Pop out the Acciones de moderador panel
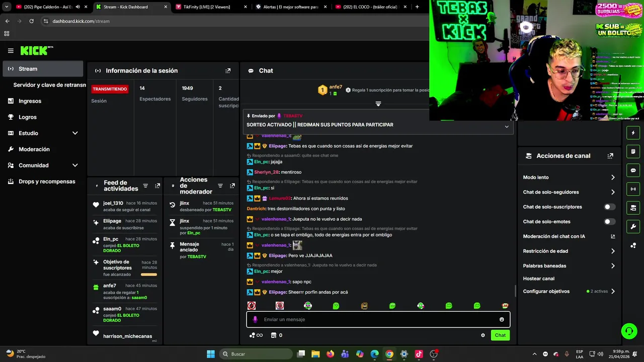 pos(232,186)
